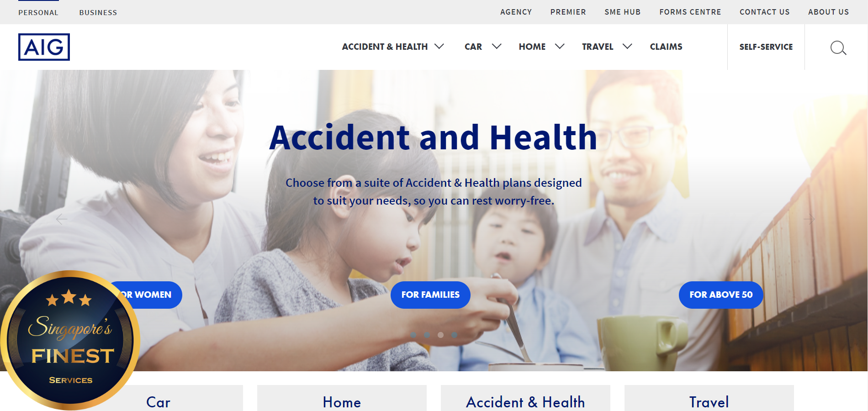Expand the Car menu chevron

[497, 47]
